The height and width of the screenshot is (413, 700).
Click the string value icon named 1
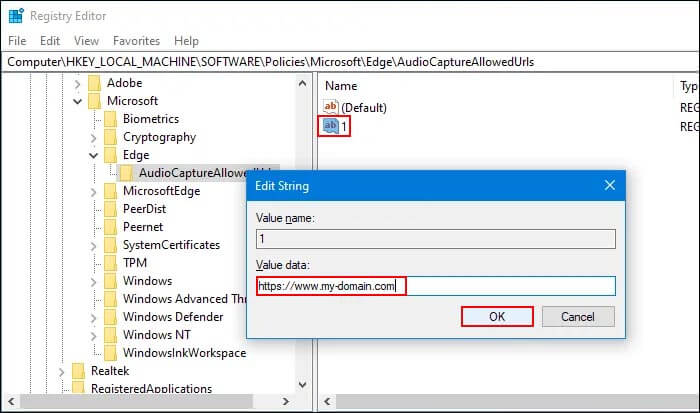(x=331, y=126)
